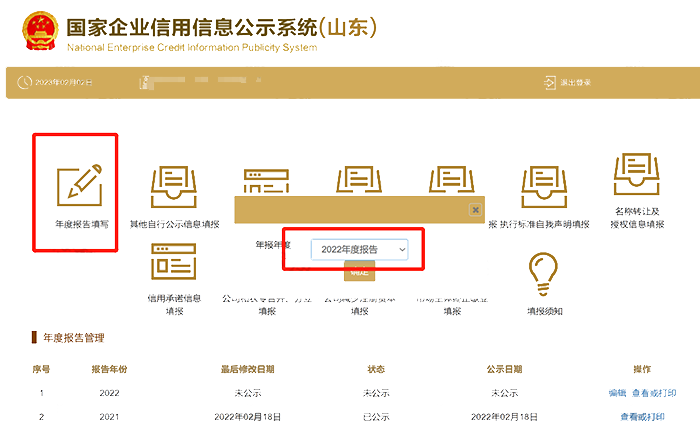Click the English subtitle National Enterprise Credit Information
This screenshot has height=428, width=700.
click(x=192, y=47)
